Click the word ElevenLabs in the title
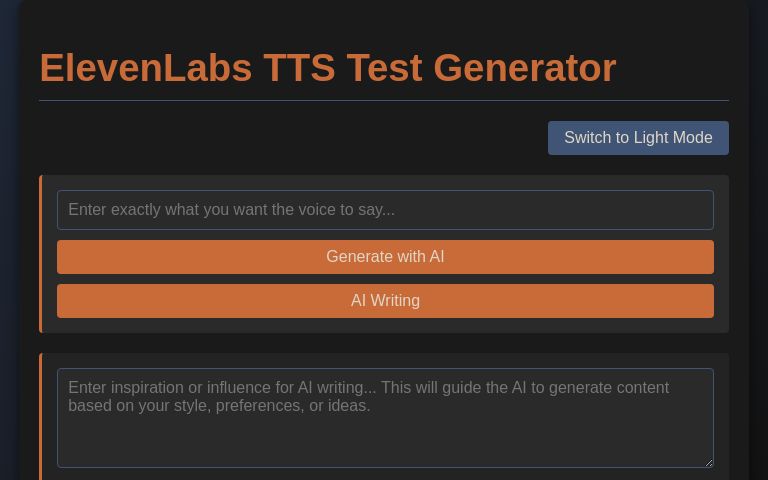The width and height of the screenshot is (768, 480). tap(145, 68)
